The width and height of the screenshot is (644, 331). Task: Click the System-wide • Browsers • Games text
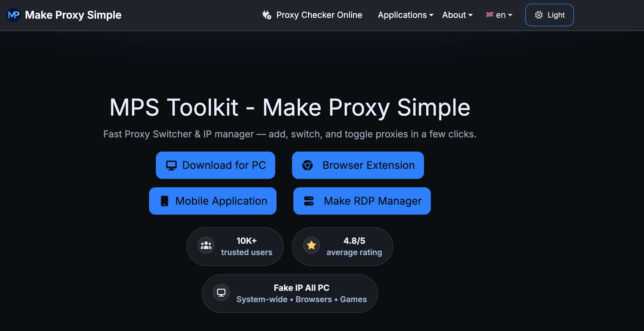click(301, 299)
